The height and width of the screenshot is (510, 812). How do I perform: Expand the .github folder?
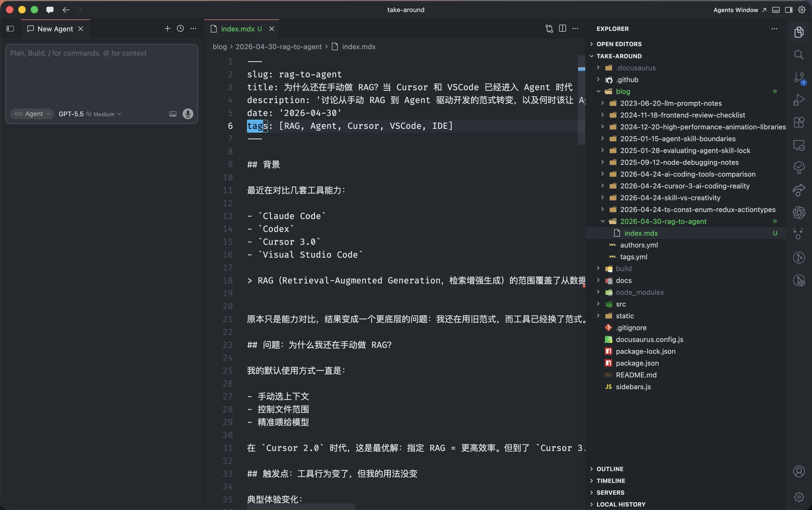point(686,79)
